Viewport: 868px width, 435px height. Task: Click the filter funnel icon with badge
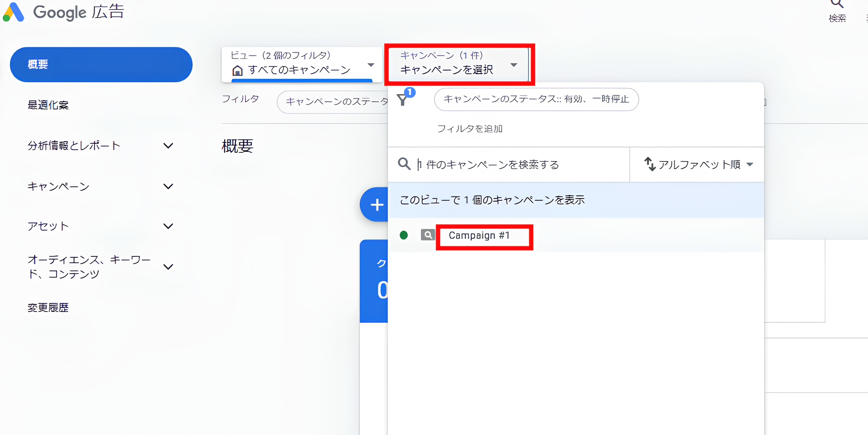pos(404,99)
